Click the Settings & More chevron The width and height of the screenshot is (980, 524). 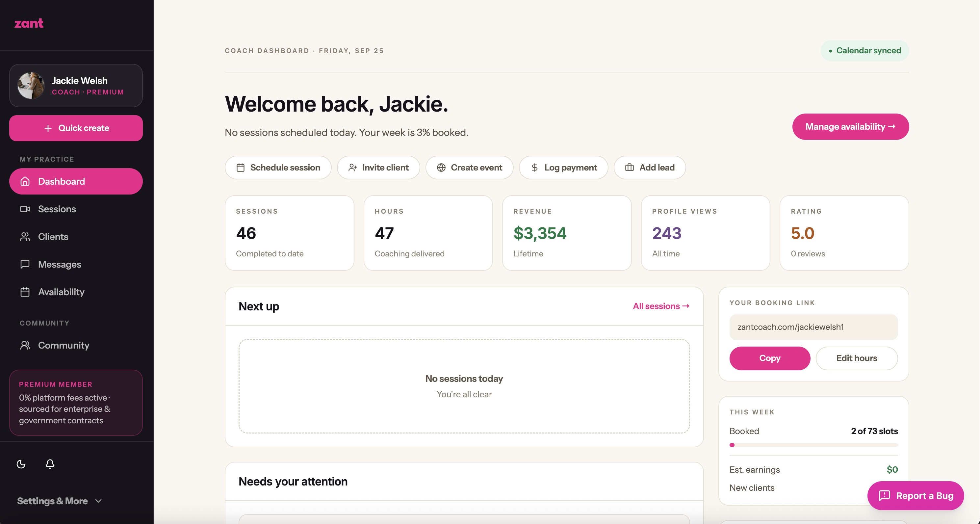(98, 501)
